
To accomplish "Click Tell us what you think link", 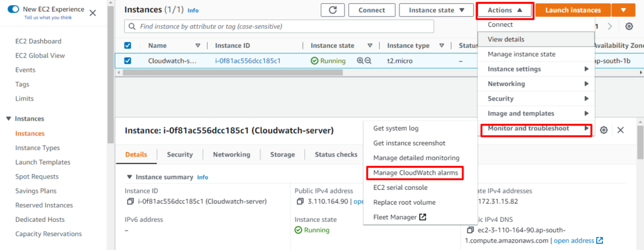I will point(48,18).
